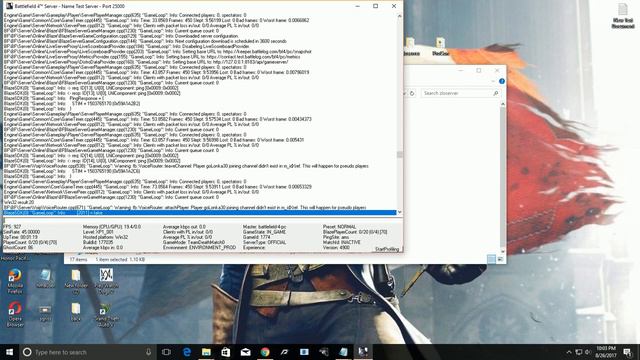The image size is (640, 360).
Task: Click 'Hosted platform: Win32' status text
Action: tap(105, 237)
